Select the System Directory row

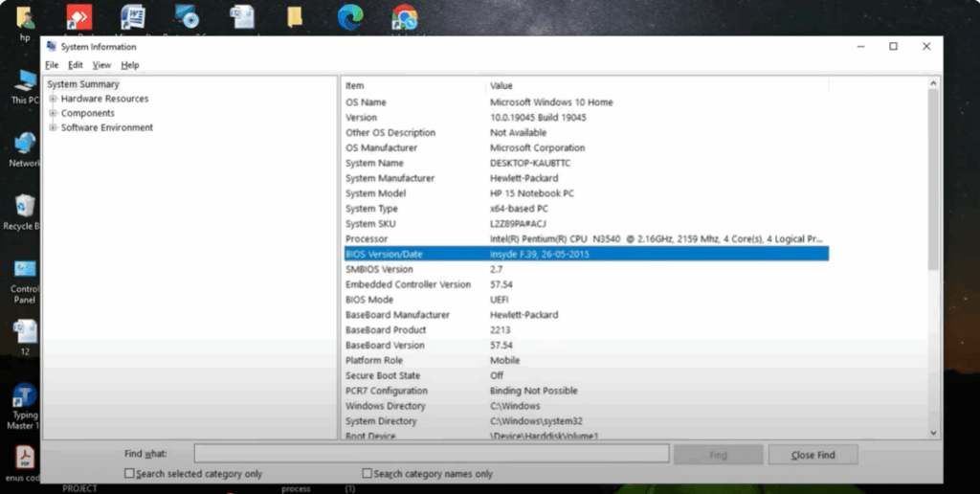(587, 421)
